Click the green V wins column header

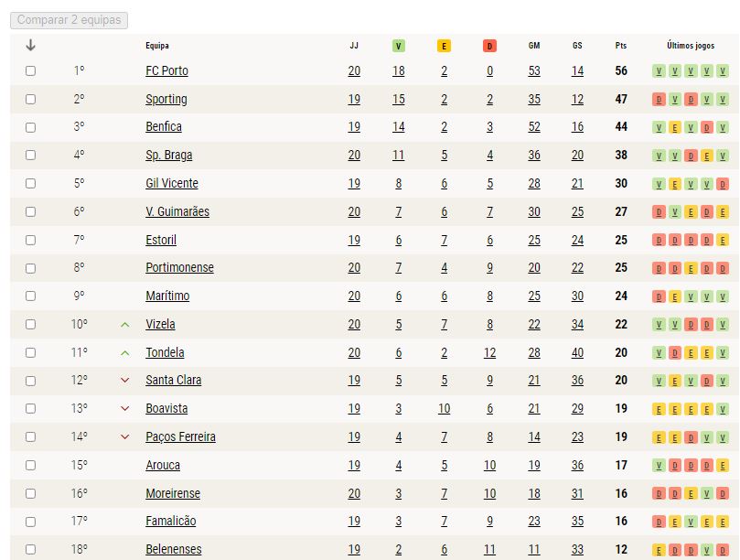(398, 46)
